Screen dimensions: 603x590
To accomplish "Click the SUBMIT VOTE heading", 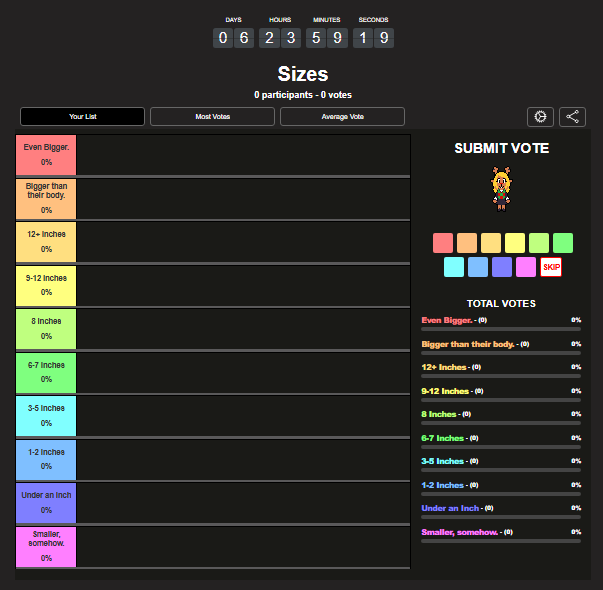I will click(x=501, y=148).
